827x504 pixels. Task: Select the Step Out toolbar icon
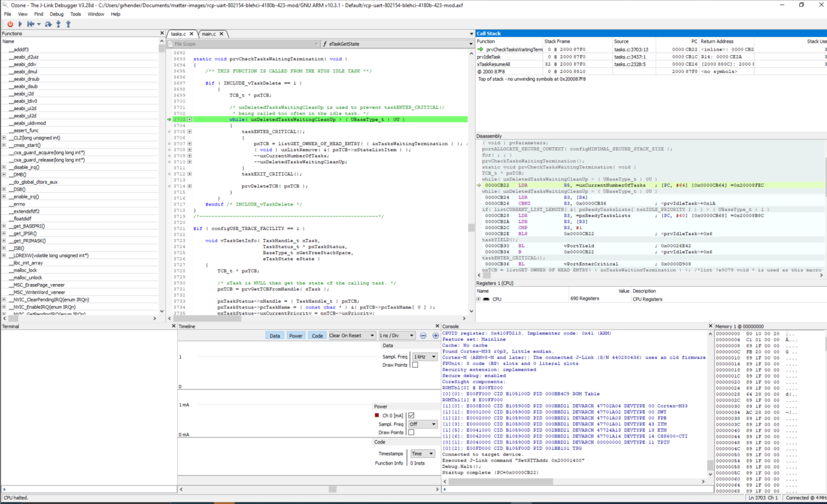[x=68, y=24]
